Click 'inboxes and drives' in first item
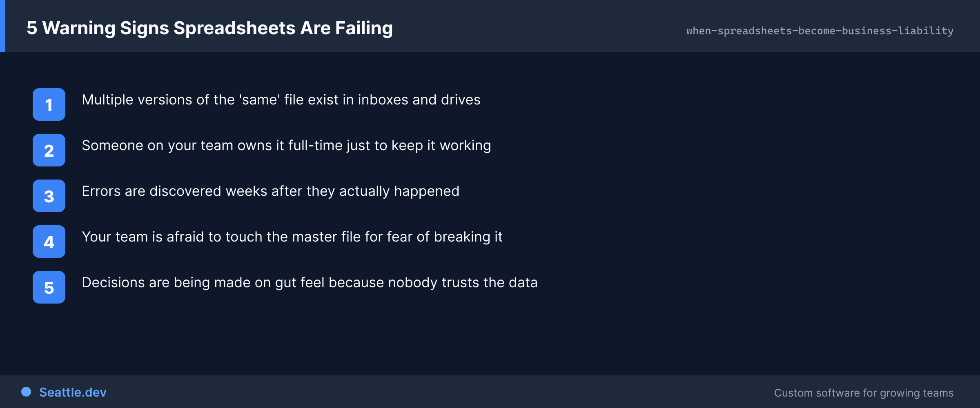 [x=419, y=100]
